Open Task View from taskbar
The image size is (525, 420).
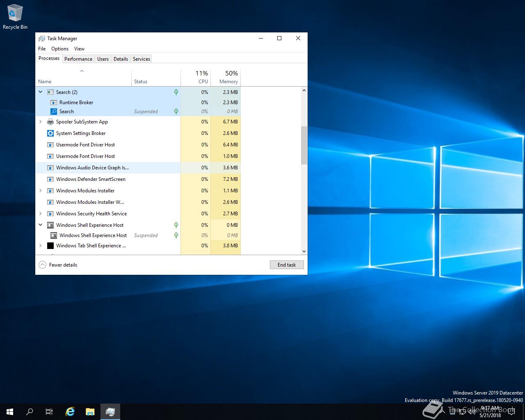coord(49,412)
